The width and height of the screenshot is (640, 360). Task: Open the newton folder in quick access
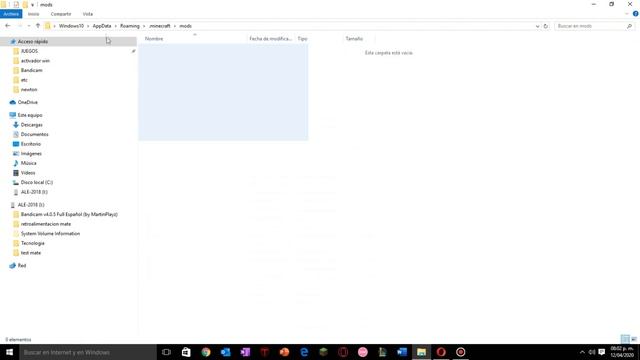[x=29, y=89]
